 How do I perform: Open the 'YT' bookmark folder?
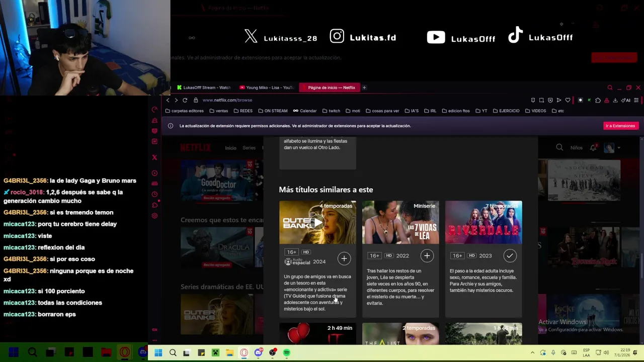[x=481, y=111]
